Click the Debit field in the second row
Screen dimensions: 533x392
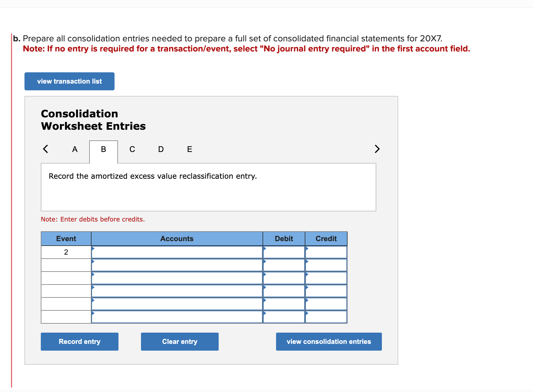[x=283, y=265]
